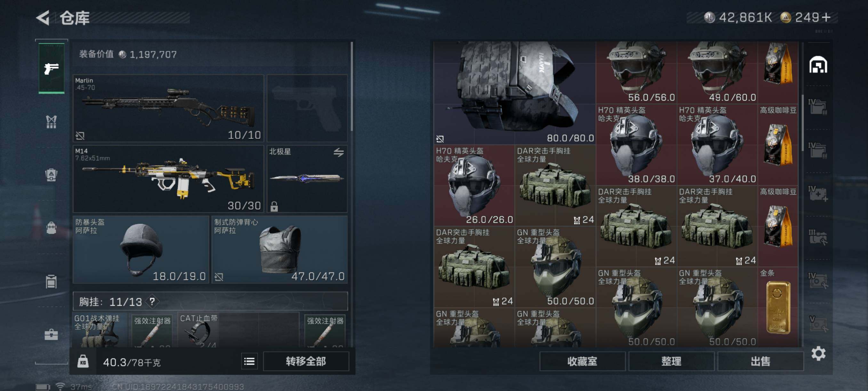Select the 金条 gold bar item
The image size is (868, 391).
coord(778,307)
